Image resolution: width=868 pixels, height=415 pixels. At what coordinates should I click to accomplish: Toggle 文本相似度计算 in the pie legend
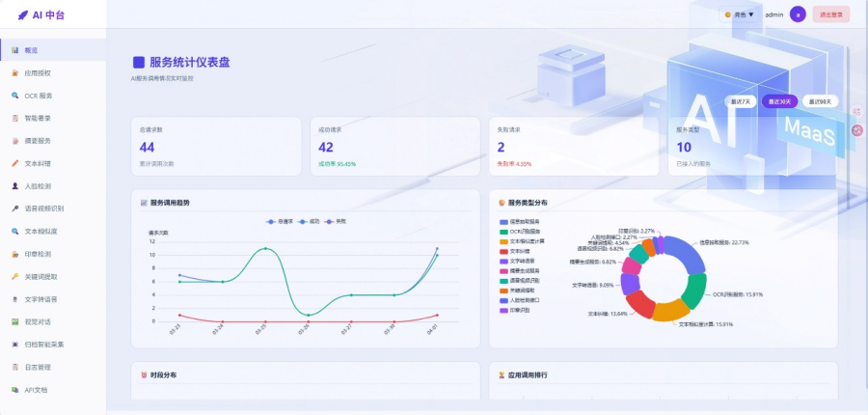522,241
